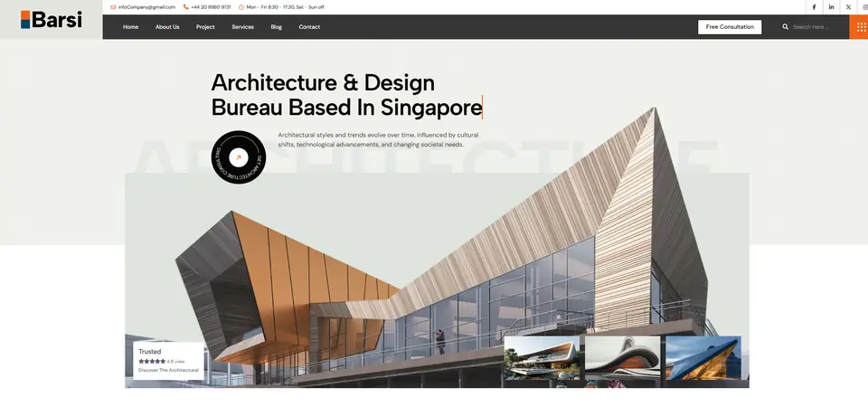Open the Contact menu item
Viewport: 868px width, 416px height.
point(309,26)
